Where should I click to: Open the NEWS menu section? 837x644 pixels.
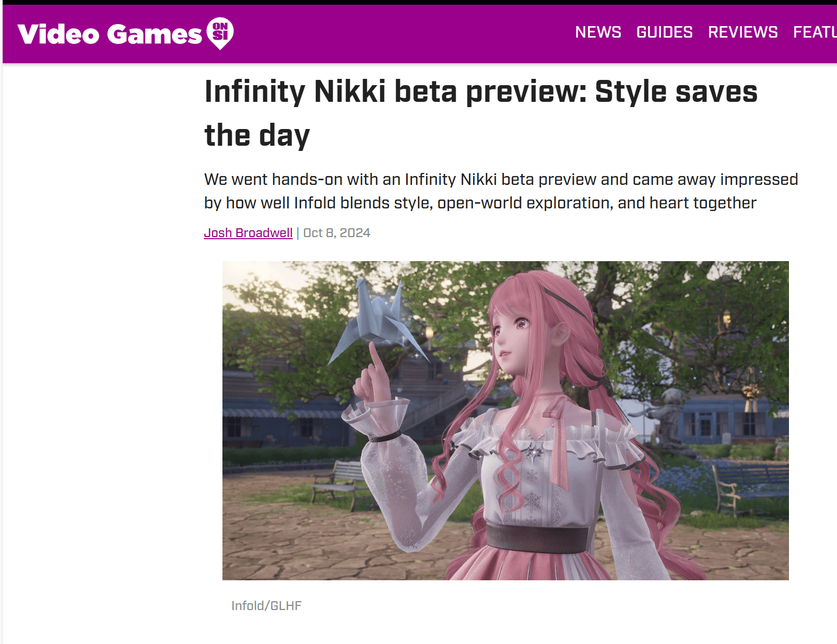tap(598, 32)
